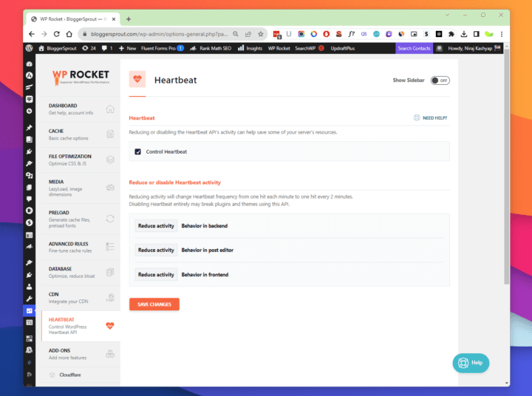Open UpdraftPlus in admin bar
Image resolution: width=532 pixels, height=396 pixels.
(343, 48)
